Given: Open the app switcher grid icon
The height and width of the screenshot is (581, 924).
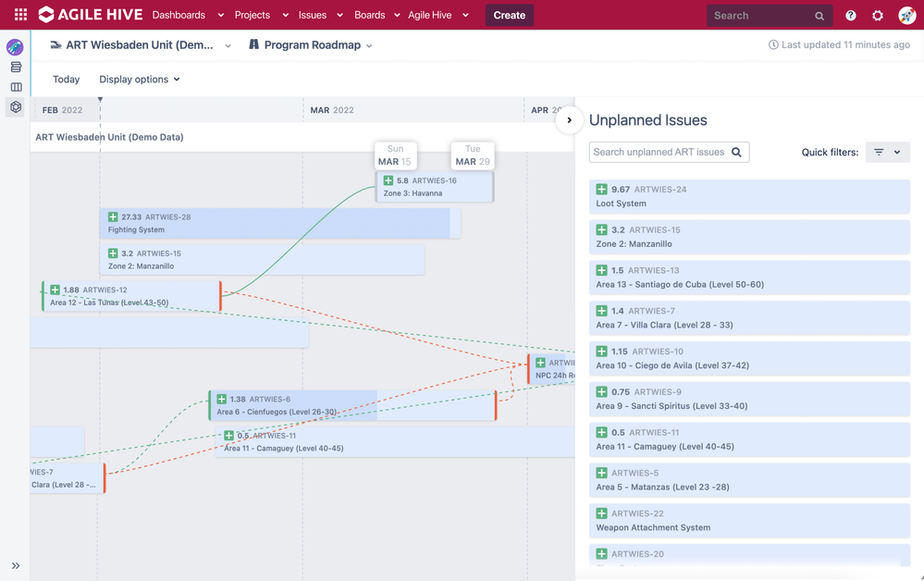Looking at the screenshot, I should point(20,15).
